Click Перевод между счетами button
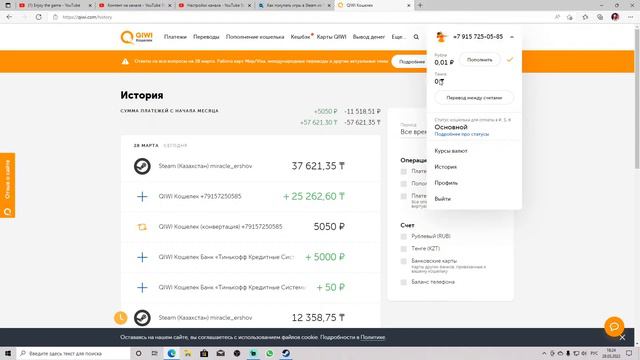The height and width of the screenshot is (360, 640). (474, 98)
